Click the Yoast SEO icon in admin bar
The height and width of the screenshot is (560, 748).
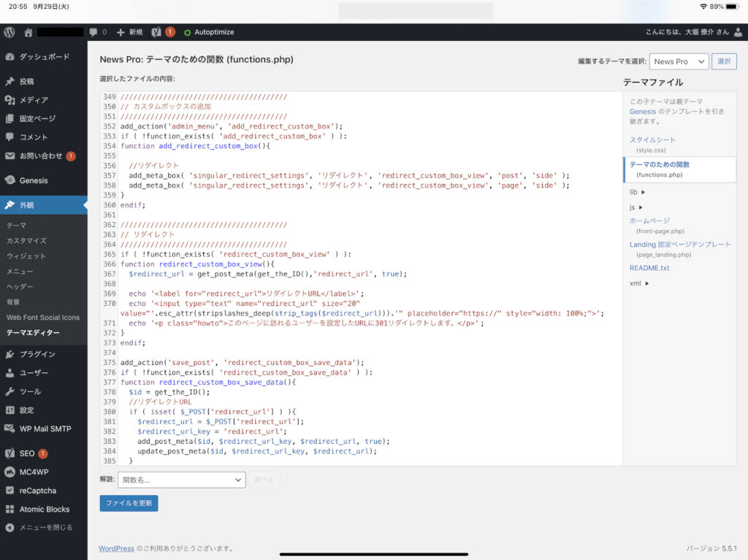pos(156,32)
